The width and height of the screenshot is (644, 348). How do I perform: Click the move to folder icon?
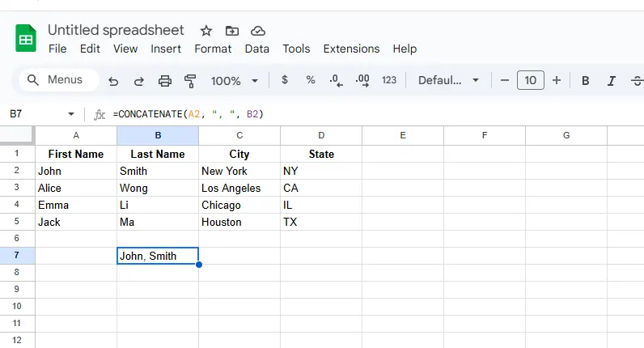pyautogui.click(x=232, y=31)
